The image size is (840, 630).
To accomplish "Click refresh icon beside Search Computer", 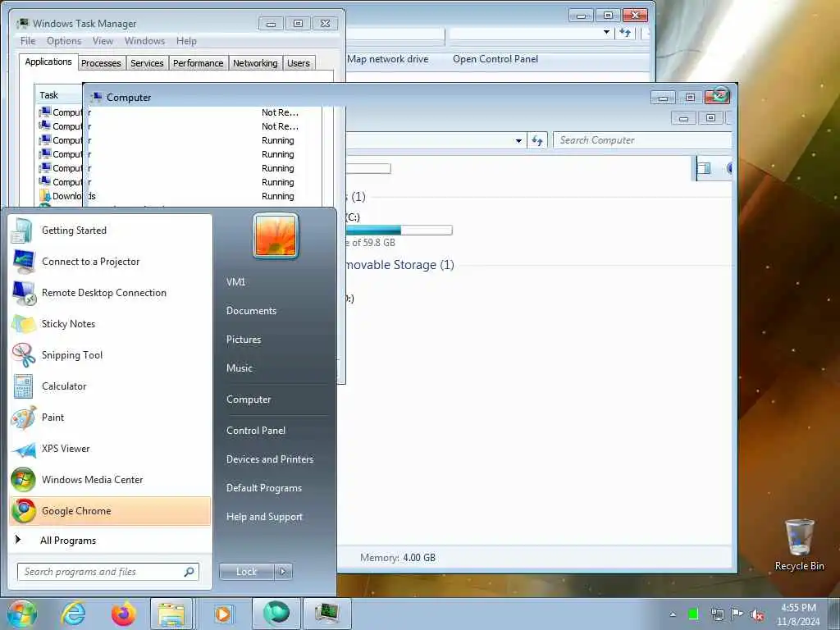I will [536, 141].
